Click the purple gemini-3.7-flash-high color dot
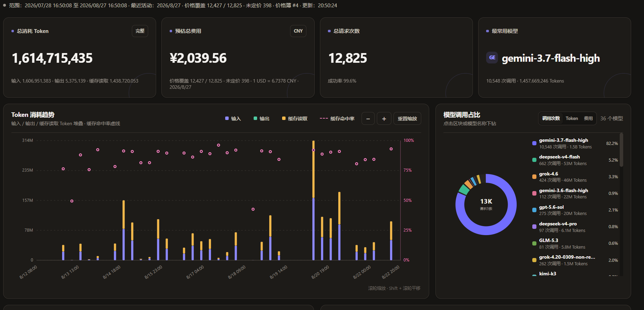Screen dimensions: 644x310 534,143
